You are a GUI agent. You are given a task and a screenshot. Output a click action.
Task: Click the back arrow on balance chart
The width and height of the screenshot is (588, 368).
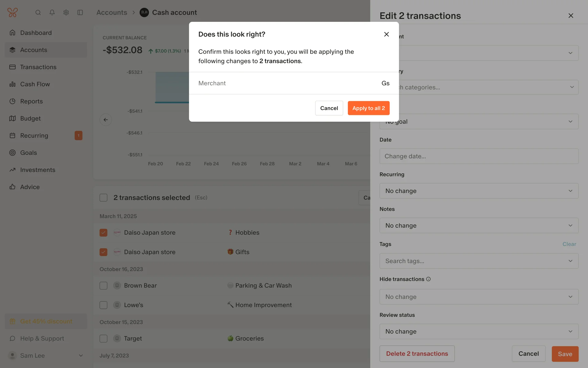[106, 120]
